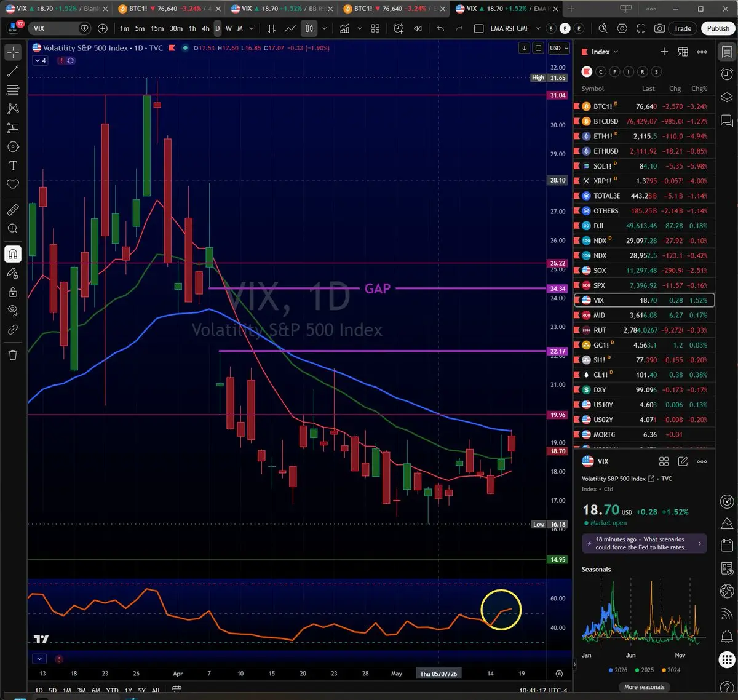Toggle hide all drawings eye icon
Viewport: 738px width, 700px height.
coord(13,311)
